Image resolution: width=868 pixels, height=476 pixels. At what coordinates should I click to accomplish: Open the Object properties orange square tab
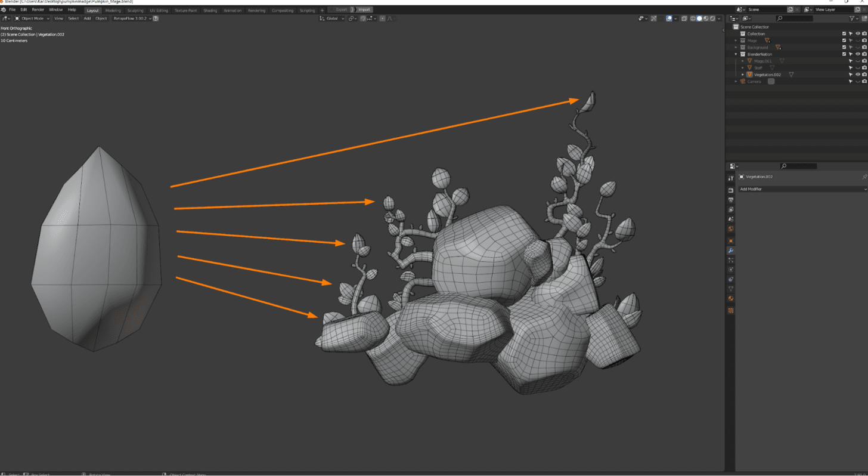coord(731,241)
